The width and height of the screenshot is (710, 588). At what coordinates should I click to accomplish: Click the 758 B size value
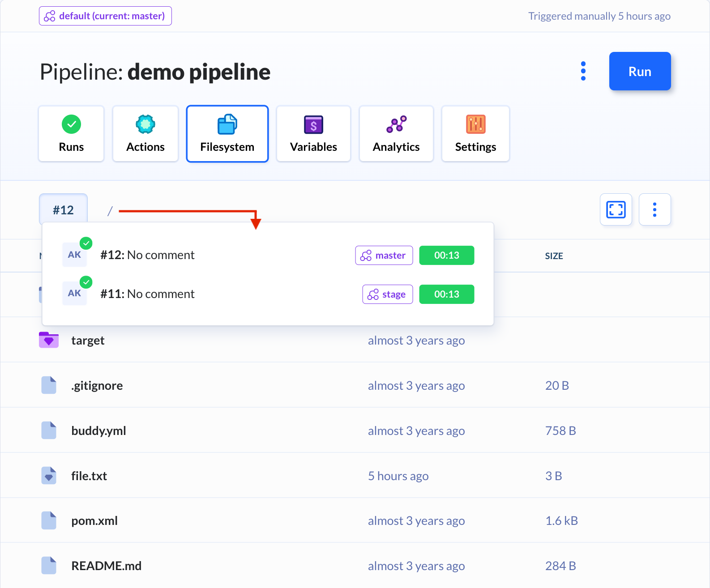(x=560, y=431)
